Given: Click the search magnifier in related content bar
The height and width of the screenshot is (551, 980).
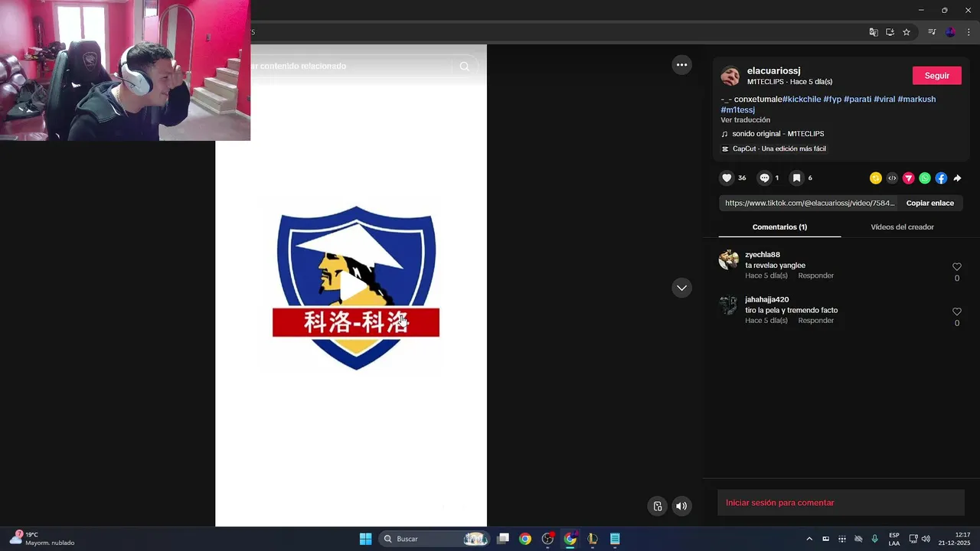Looking at the screenshot, I should pyautogui.click(x=465, y=67).
